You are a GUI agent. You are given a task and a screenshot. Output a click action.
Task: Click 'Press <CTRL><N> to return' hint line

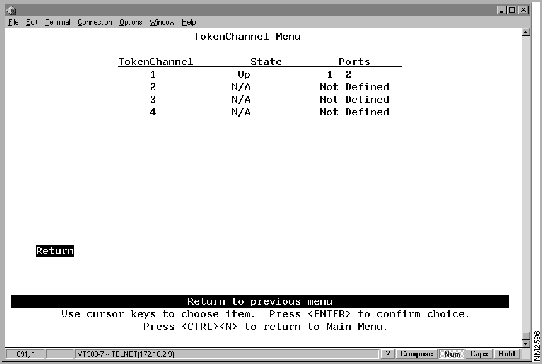pyautogui.click(x=265, y=327)
